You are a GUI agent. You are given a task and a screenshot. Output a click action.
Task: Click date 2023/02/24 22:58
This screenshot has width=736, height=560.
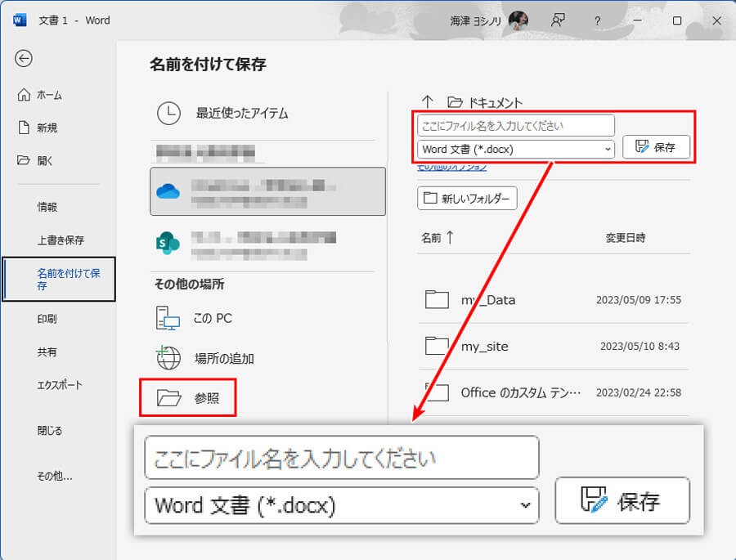pyautogui.click(x=639, y=392)
